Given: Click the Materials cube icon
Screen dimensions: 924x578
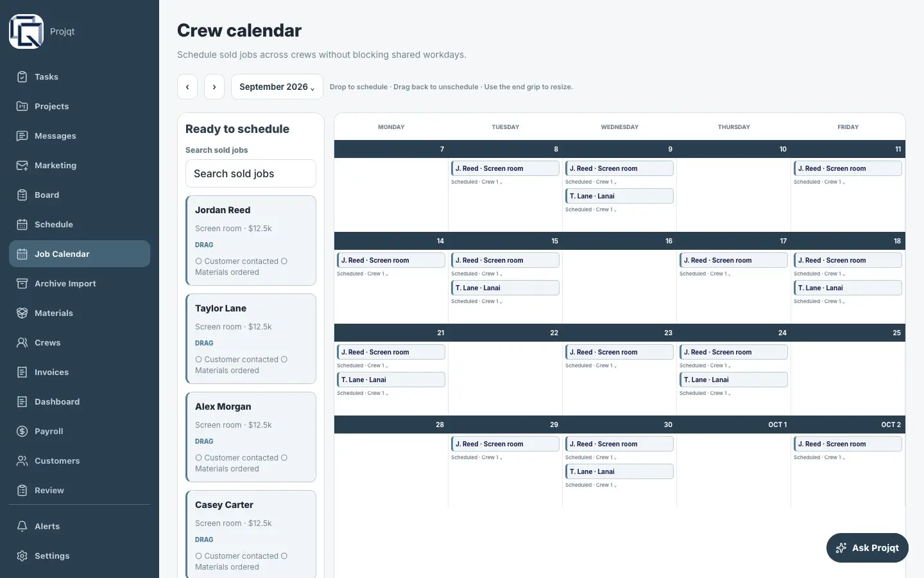Looking at the screenshot, I should click(22, 313).
